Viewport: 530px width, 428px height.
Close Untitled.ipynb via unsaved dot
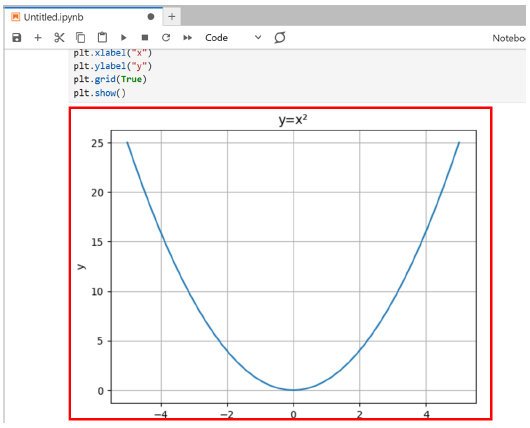(x=151, y=17)
